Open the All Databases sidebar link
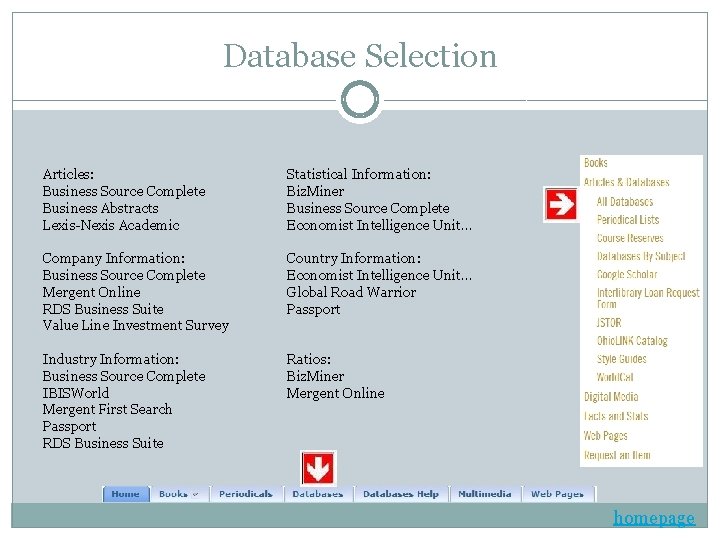720x540 pixels. (624, 202)
